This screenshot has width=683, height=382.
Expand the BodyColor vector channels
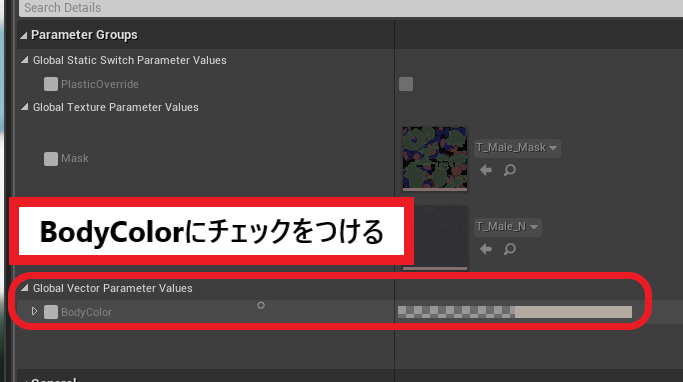click(34, 311)
